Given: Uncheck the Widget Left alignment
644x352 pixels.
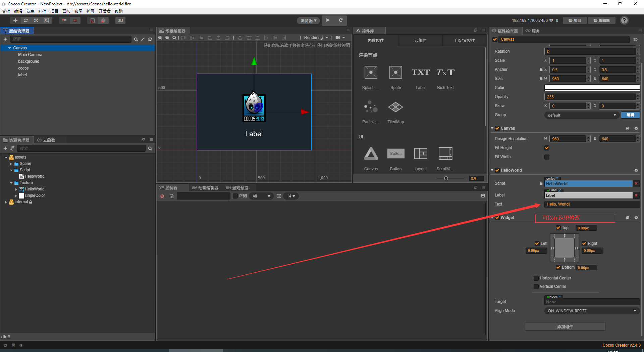Looking at the screenshot, I should [537, 244].
